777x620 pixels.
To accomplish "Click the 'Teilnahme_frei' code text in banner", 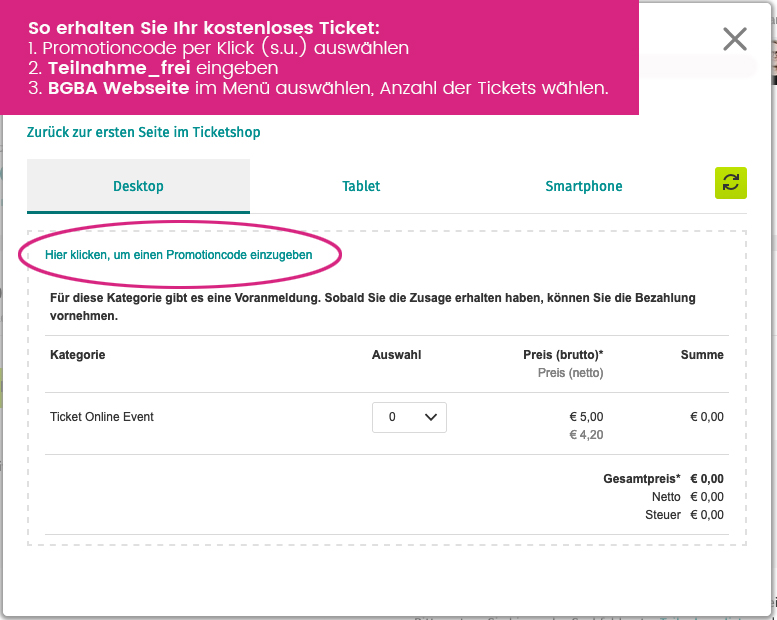I will click(x=119, y=68).
